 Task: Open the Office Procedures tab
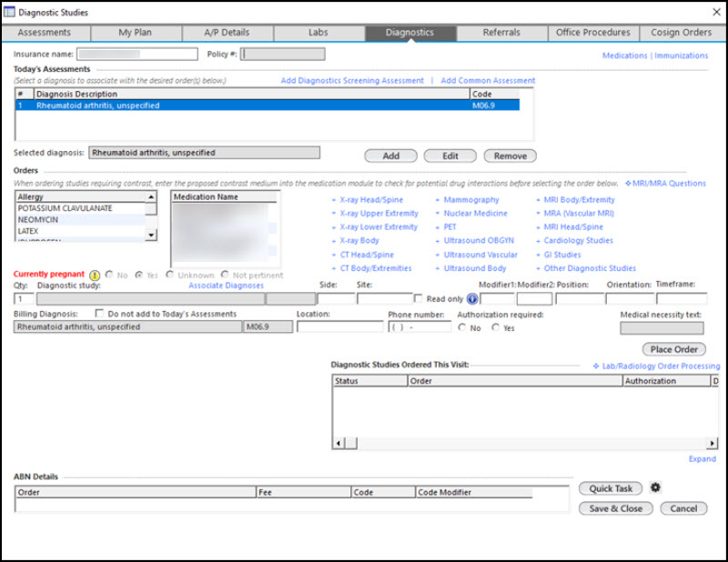tap(593, 33)
